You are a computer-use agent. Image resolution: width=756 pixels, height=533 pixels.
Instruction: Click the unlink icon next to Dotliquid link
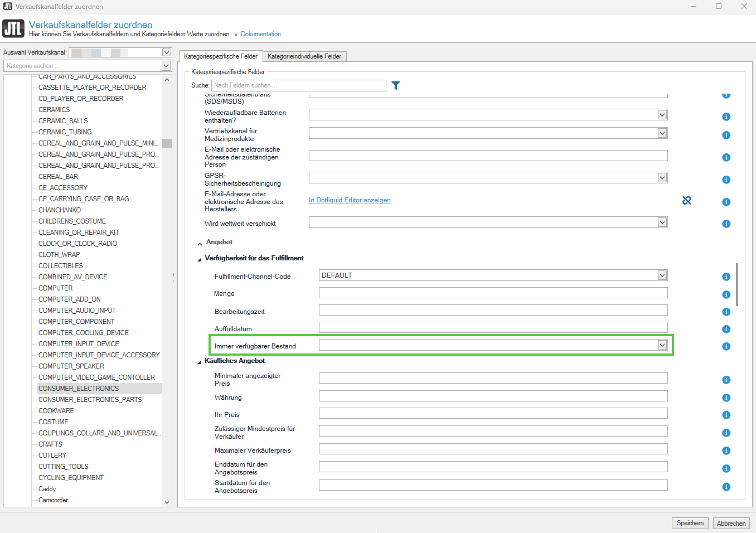click(686, 200)
